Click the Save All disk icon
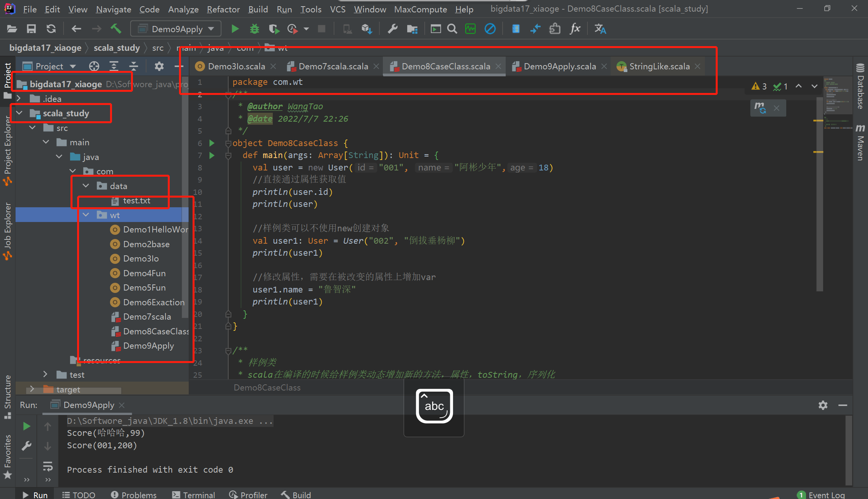Screen dimensions: 868x499 (x=31, y=29)
